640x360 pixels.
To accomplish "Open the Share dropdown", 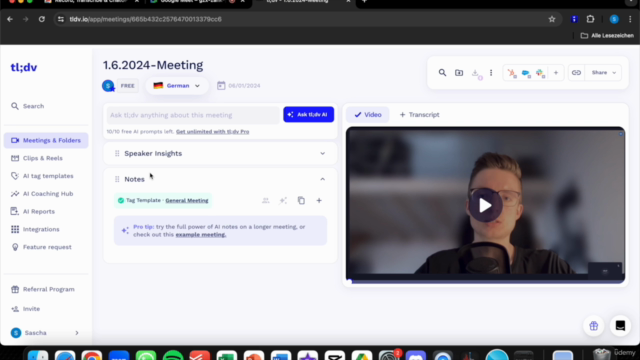I will tap(604, 73).
